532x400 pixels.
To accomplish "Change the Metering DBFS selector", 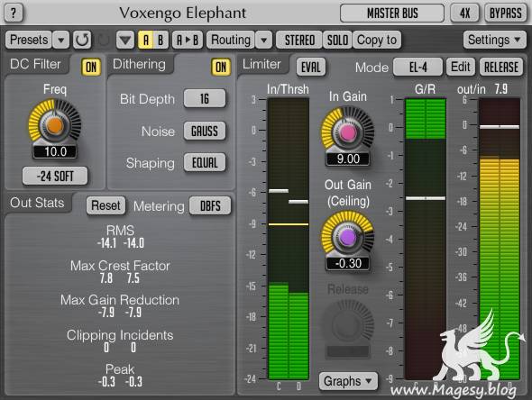I will pyautogui.click(x=210, y=205).
